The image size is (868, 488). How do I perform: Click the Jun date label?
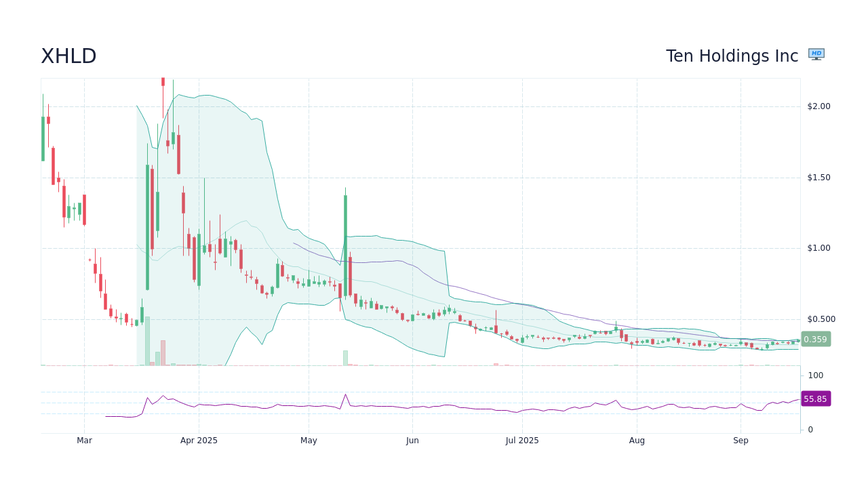(412, 441)
